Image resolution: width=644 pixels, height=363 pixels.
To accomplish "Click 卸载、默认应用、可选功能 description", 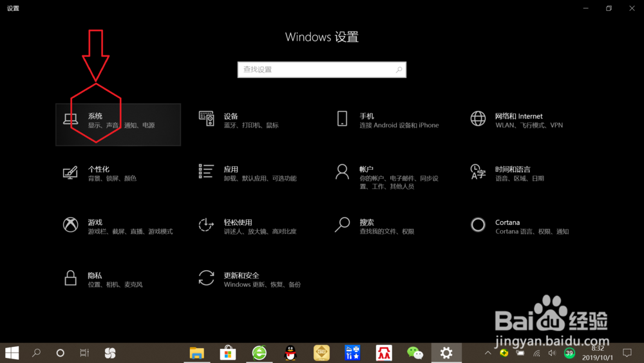I will (x=260, y=179).
